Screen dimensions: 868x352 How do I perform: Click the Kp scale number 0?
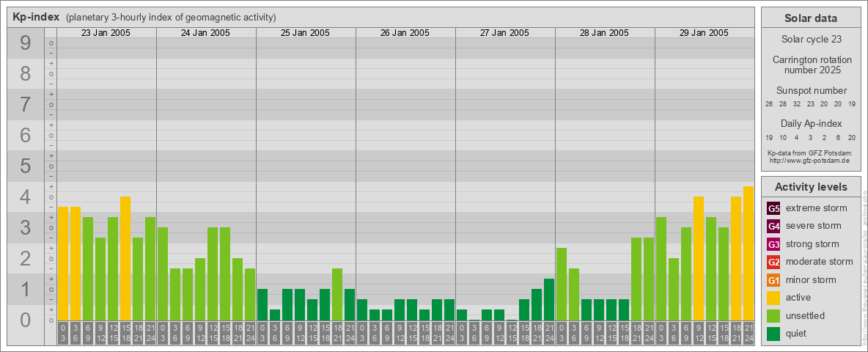25,320
